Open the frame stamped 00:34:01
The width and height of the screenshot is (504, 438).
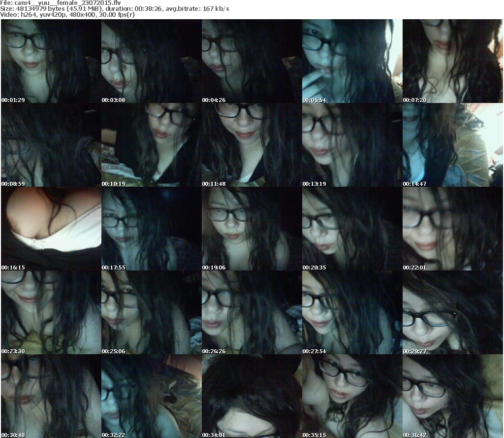pos(252,396)
